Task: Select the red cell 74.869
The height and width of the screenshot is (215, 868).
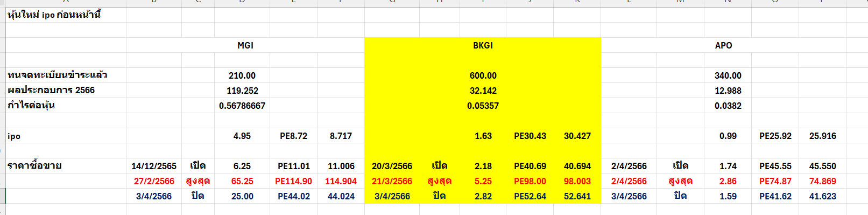Action: 822,181
